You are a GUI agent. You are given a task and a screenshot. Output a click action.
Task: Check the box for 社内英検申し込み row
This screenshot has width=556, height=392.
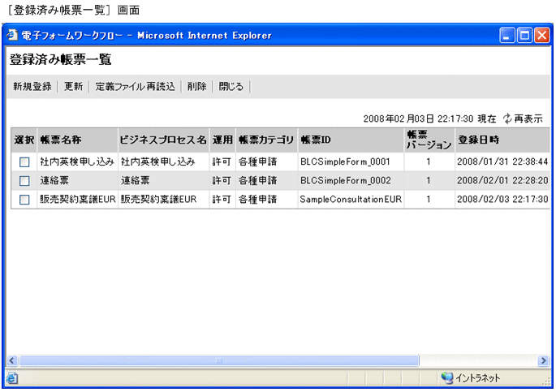(24, 162)
